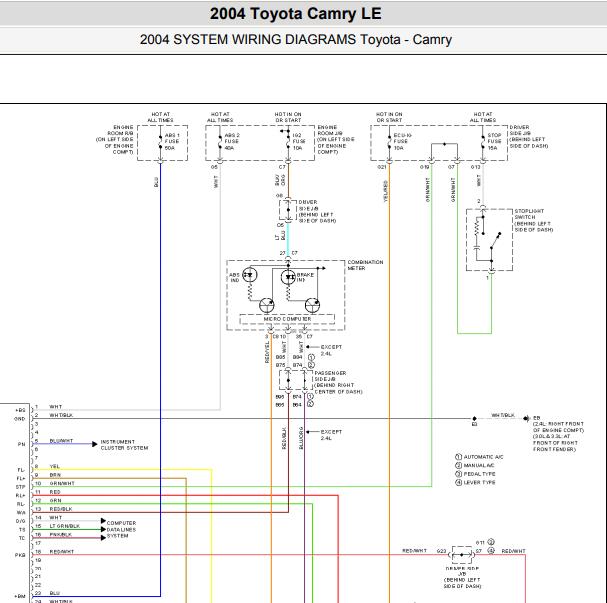Click the PKB terminal label
This screenshot has height=603, width=607.
20,555
